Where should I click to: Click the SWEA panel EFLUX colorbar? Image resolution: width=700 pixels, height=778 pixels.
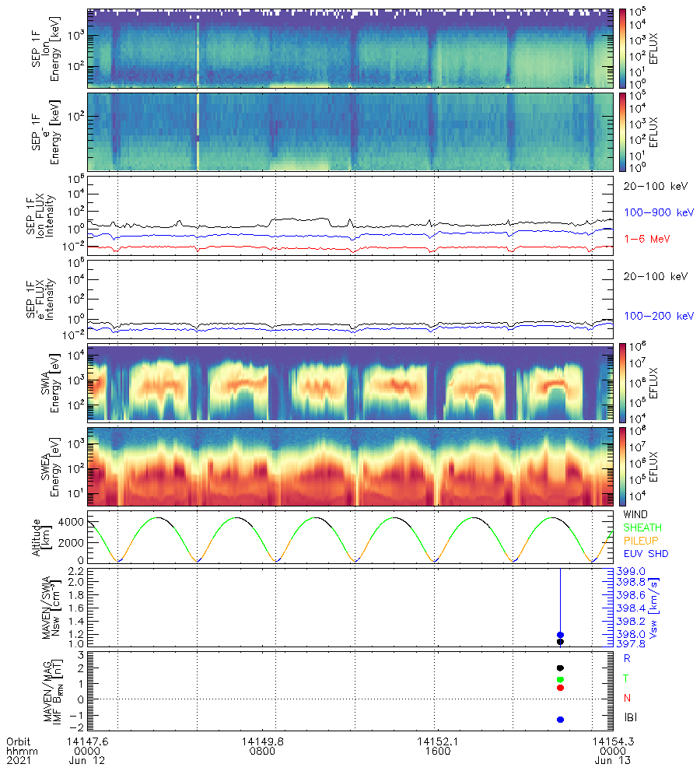pos(625,465)
